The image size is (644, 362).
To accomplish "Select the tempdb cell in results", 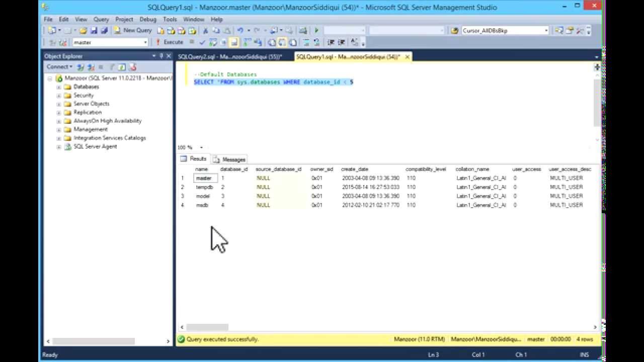I will coord(206,187).
